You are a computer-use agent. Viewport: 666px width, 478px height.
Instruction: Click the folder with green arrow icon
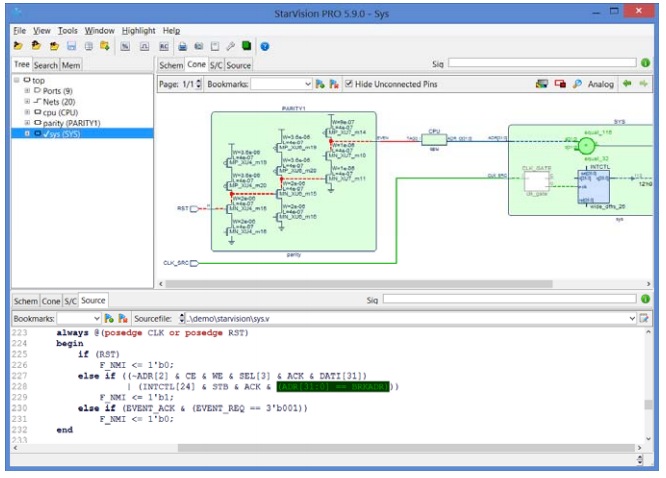pyautogui.click(x=105, y=46)
